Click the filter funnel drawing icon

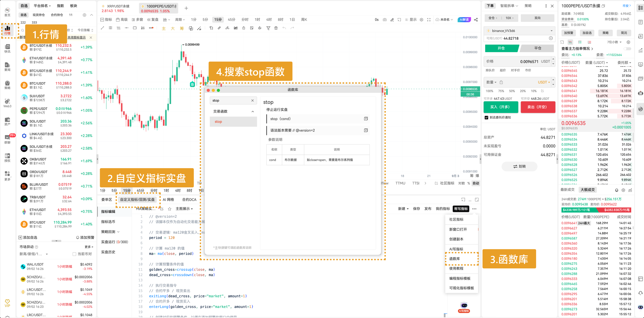click(268, 28)
